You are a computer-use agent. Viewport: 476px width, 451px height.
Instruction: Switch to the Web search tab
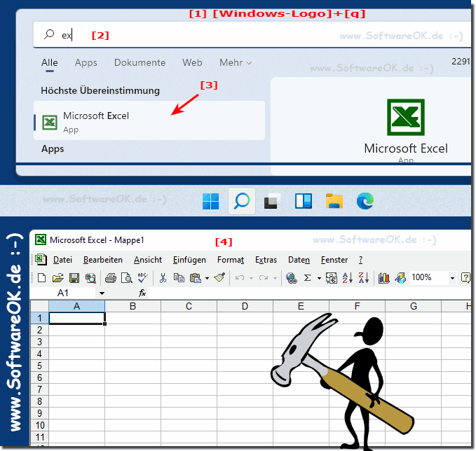[192, 63]
